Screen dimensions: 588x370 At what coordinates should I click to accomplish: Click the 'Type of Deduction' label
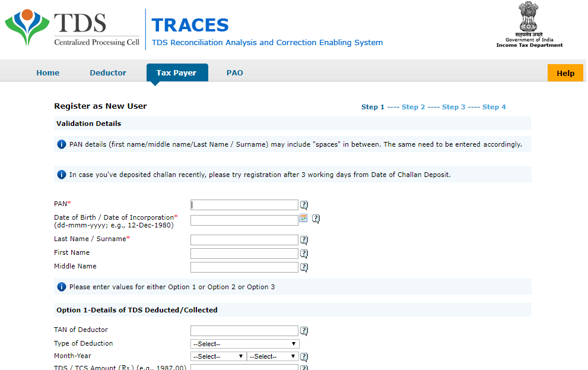click(83, 343)
